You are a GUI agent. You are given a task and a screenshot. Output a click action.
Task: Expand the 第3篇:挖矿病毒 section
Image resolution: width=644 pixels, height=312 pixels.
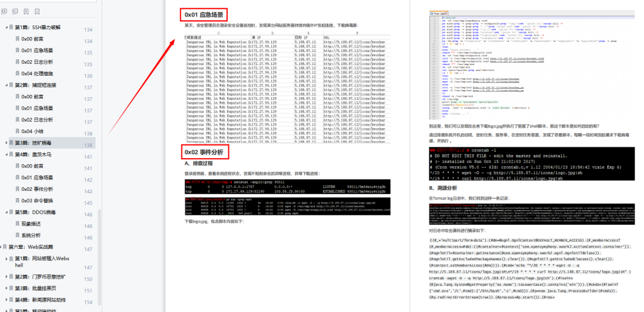tap(6, 143)
